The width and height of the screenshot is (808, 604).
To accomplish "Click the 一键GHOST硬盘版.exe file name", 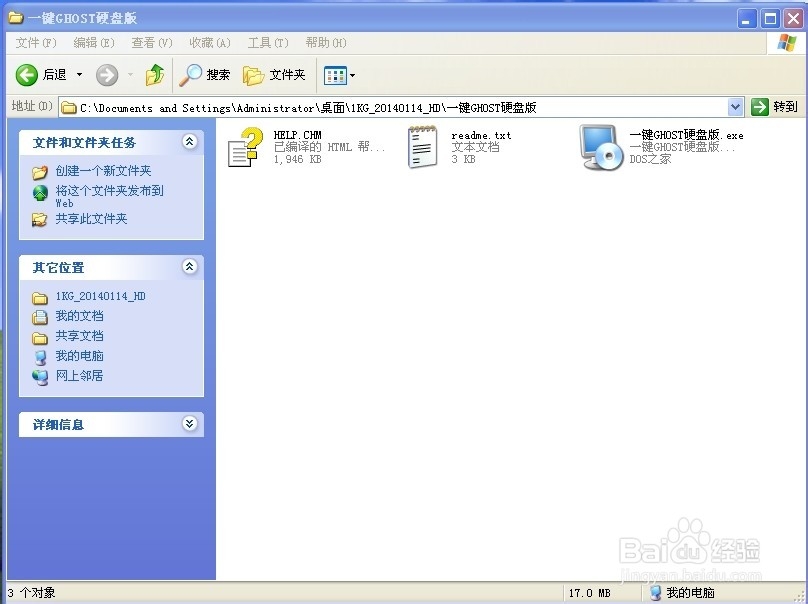I will click(x=686, y=135).
